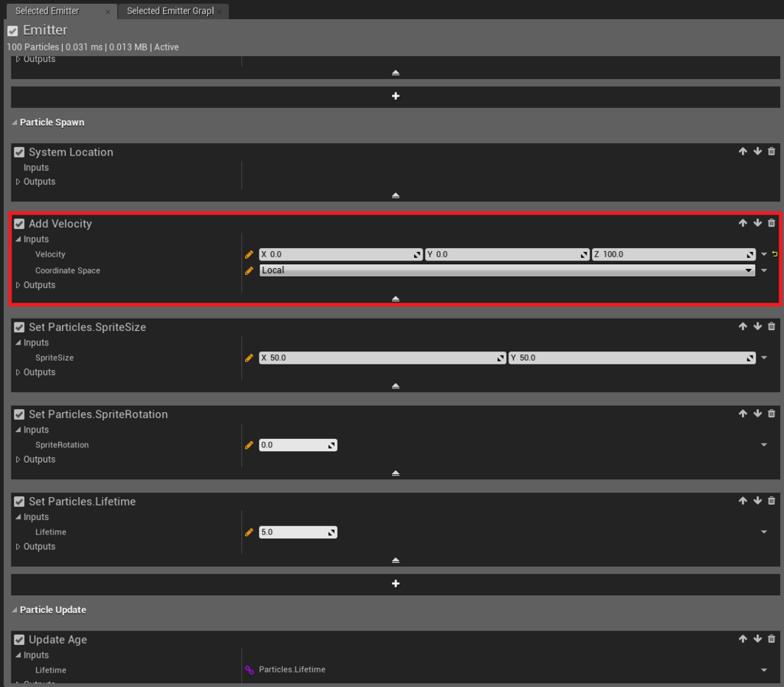The image size is (784, 687).
Task: Click the Velocity Z 100.0 field
Action: pyautogui.click(x=673, y=254)
